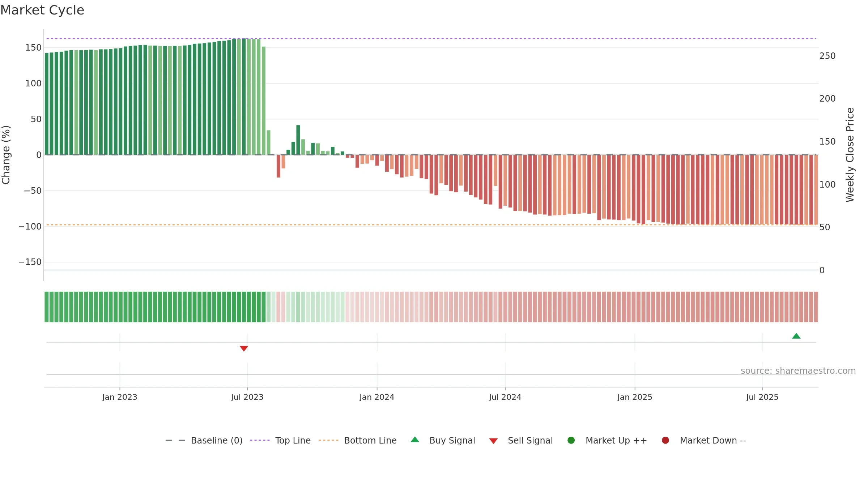Image resolution: width=868 pixels, height=488 pixels.
Task: Click the Bottom Line orange dotted legend icon
Action: tap(328, 440)
